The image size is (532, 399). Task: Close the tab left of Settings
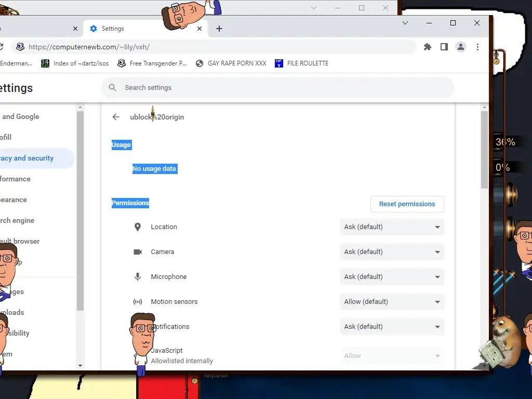[x=75, y=29]
